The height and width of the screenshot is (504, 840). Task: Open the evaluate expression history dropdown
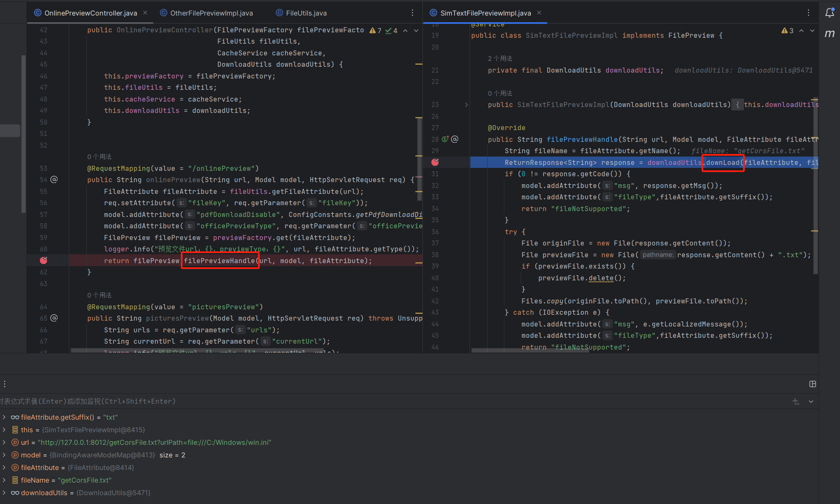[x=811, y=402]
